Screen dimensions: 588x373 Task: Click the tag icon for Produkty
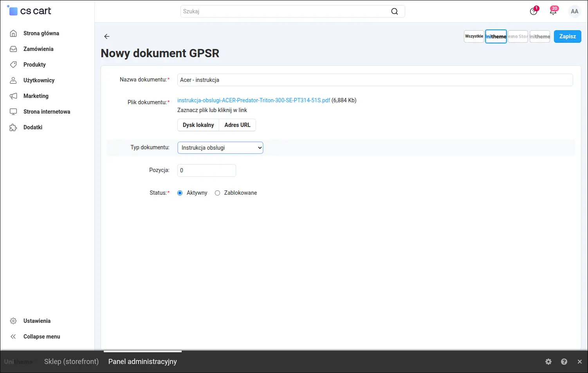coord(13,65)
